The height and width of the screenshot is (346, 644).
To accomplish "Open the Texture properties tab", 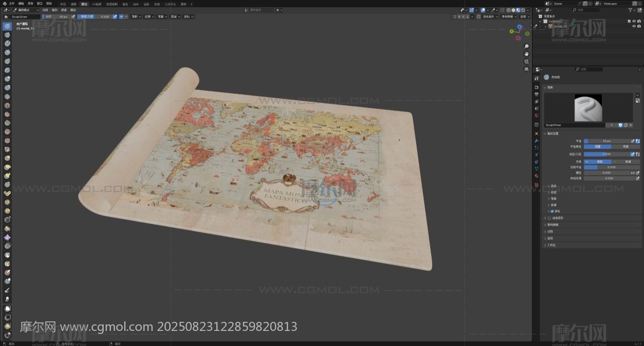I will (537, 185).
